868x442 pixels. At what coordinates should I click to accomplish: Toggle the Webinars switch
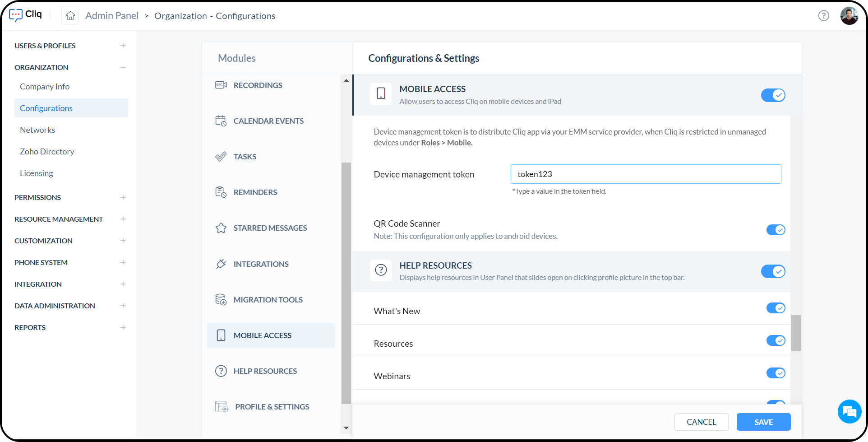[776, 373]
